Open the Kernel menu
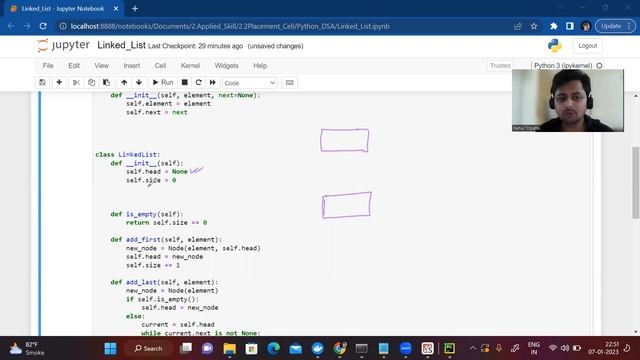The width and height of the screenshot is (640, 360). point(190,66)
